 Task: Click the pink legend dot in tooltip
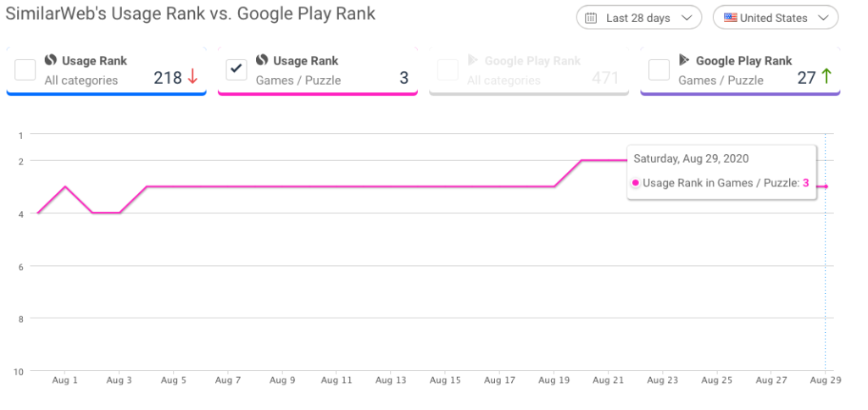click(636, 183)
